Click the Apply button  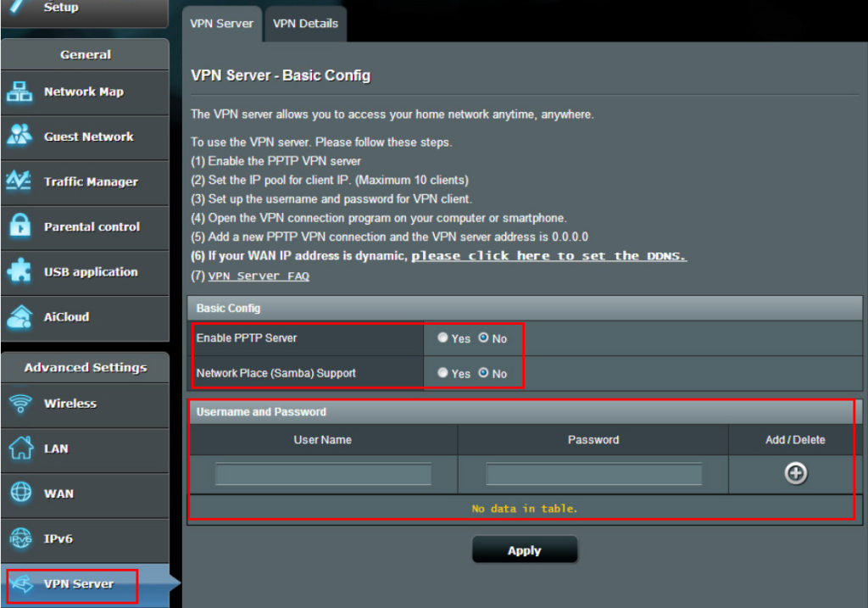[x=524, y=549]
